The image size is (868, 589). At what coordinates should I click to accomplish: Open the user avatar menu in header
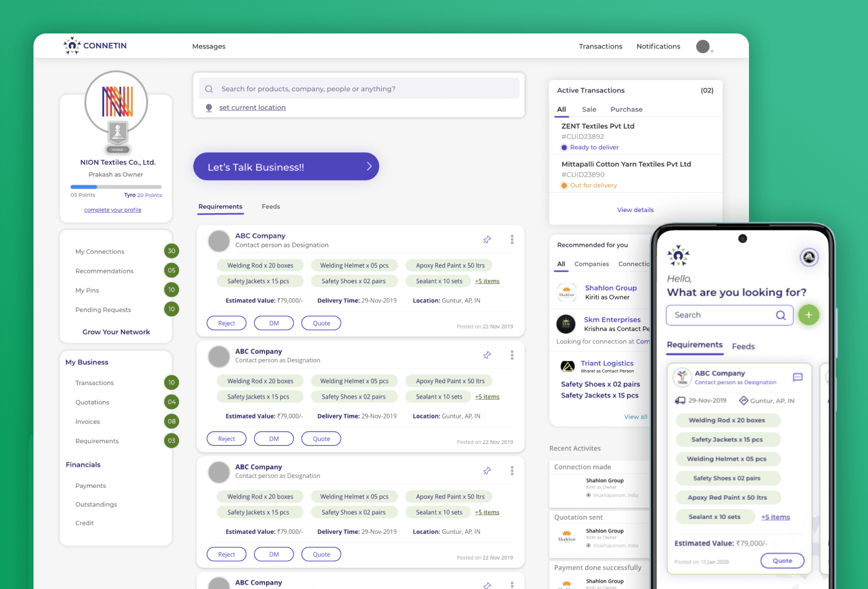pyautogui.click(x=704, y=46)
